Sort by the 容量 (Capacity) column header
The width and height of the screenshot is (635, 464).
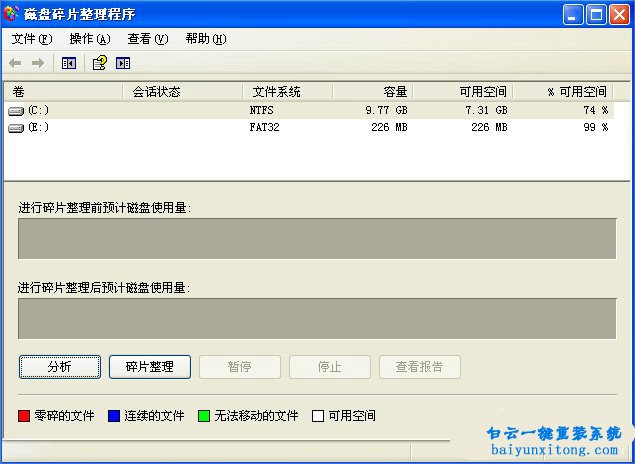372,92
